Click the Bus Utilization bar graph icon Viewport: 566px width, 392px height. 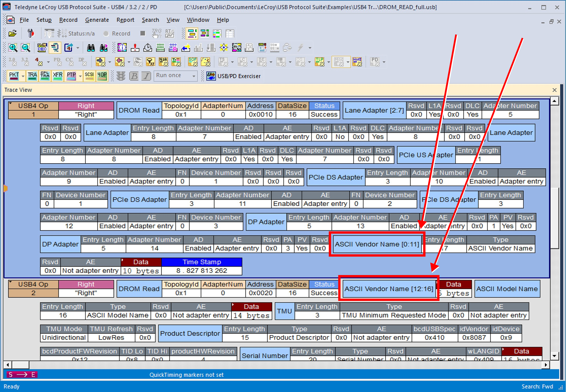[x=198, y=48]
